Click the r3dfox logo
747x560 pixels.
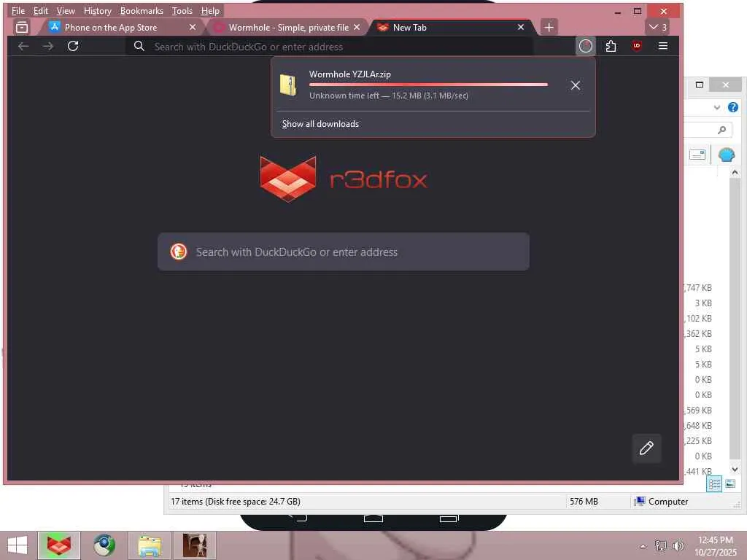pyautogui.click(x=344, y=179)
